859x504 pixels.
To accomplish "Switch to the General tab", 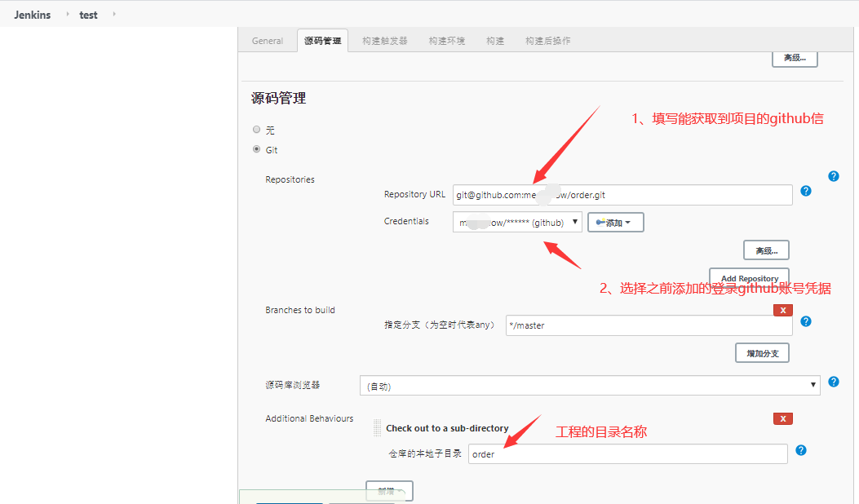I will [x=268, y=41].
